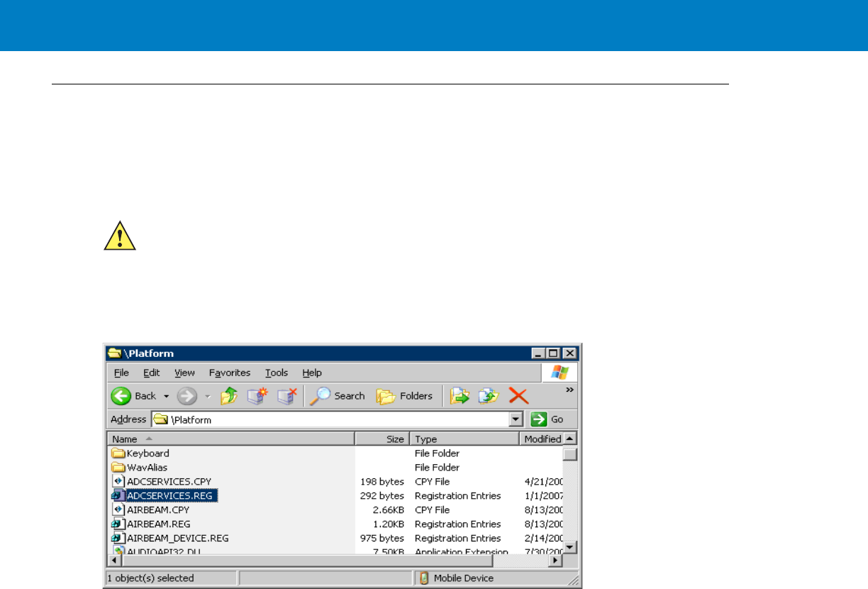Viewport: 868px width, 589px height.
Task: Click the Mobile Device status bar icon
Action: [424, 578]
